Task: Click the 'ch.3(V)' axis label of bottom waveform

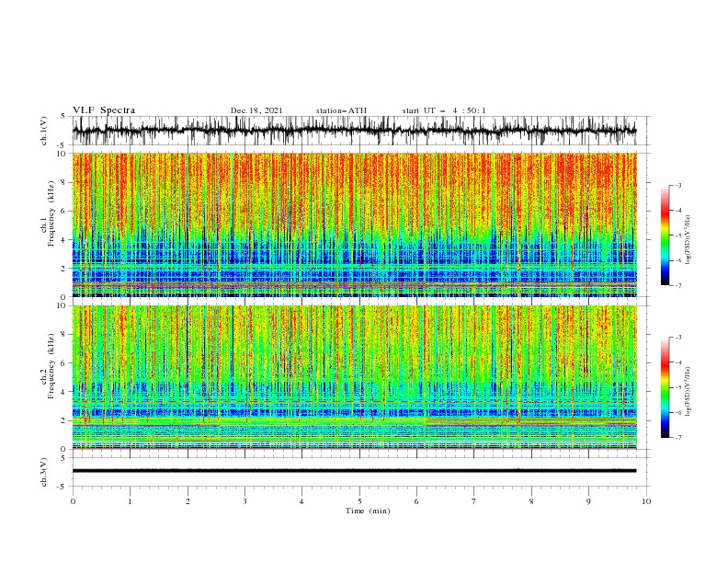Action: click(44, 472)
